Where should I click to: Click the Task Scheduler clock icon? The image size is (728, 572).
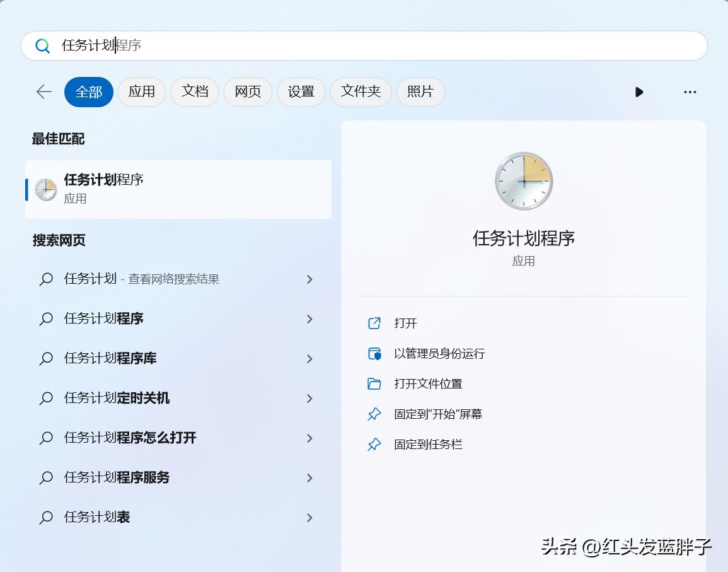coord(44,189)
